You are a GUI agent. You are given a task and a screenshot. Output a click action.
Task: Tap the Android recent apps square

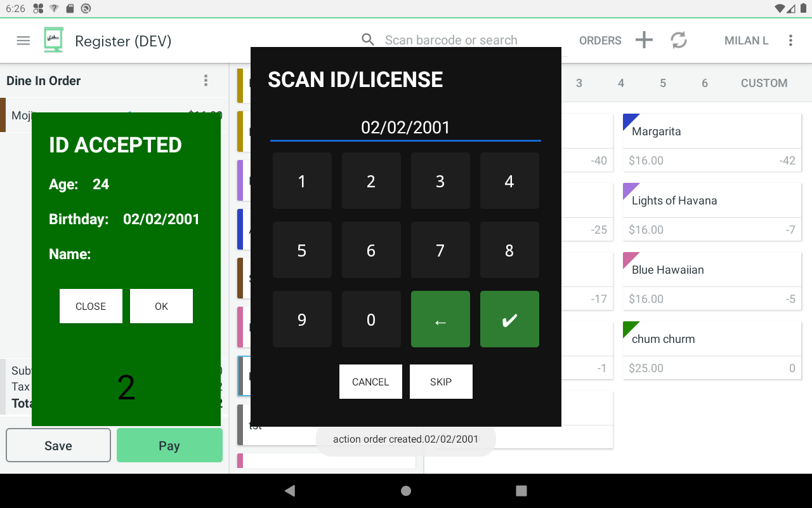521,490
